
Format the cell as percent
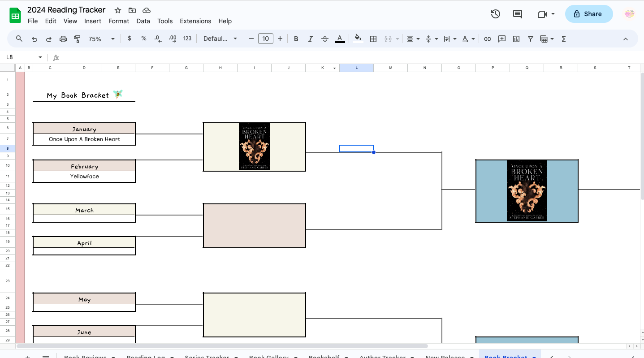point(144,39)
